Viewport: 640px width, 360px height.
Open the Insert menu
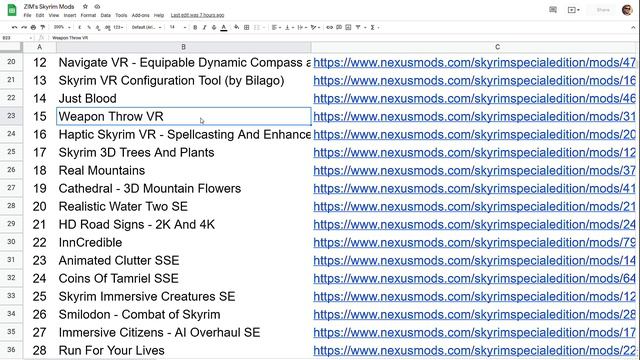[70, 15]
